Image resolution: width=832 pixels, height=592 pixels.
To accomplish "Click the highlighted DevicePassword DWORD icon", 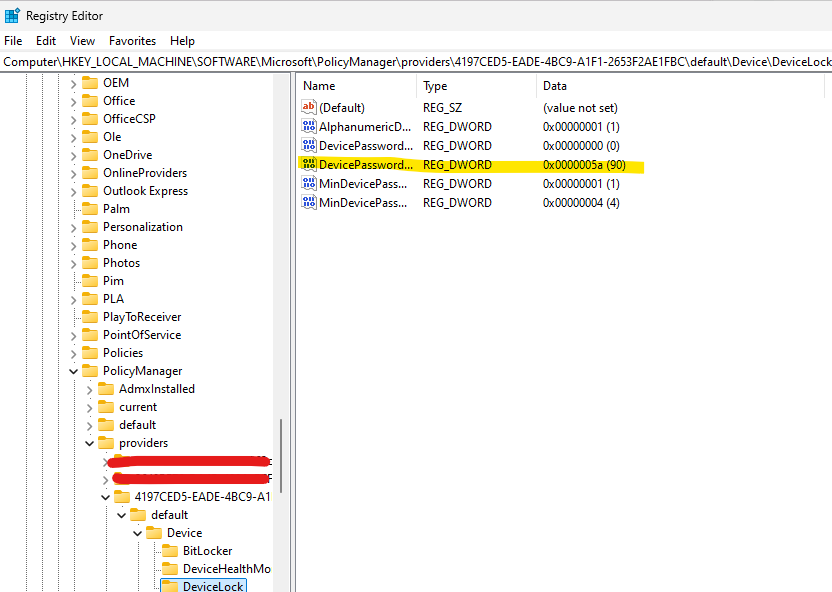I will pos(309,164).
